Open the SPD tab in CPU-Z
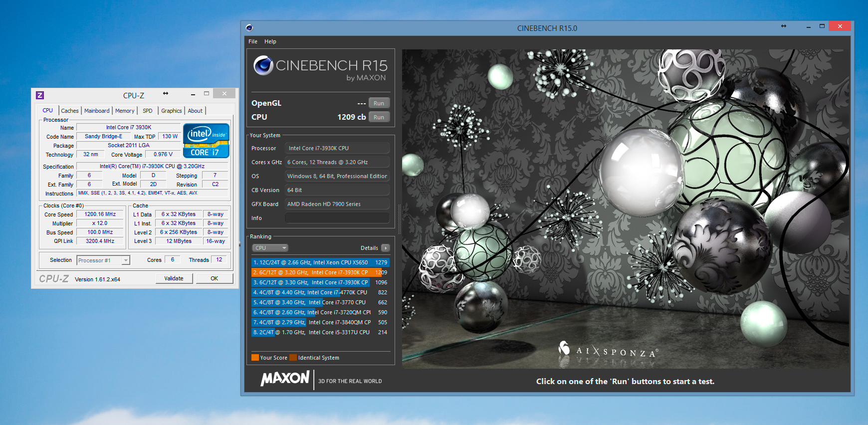The width and height of the screenshot is (868, 425). 148,111
